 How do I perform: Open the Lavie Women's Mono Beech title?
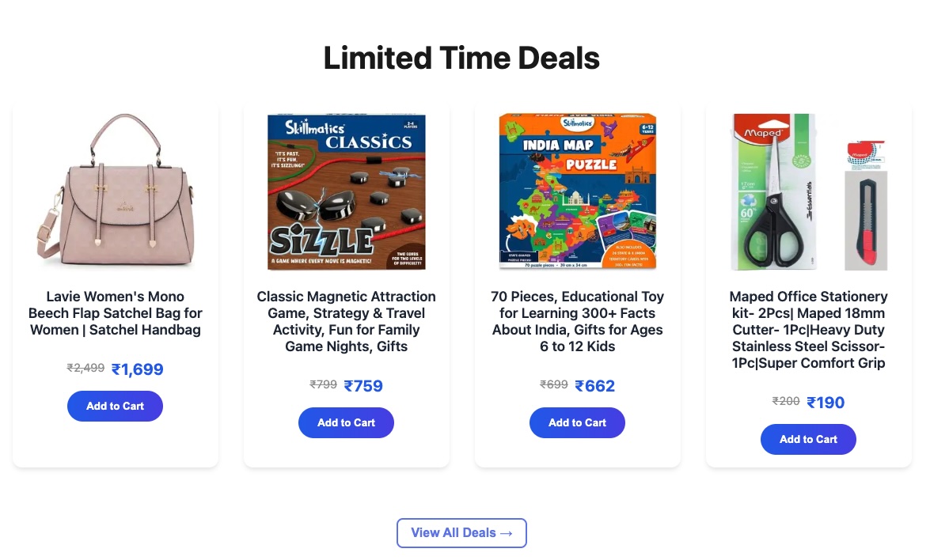pyautogui.click(x=116, y=313)
